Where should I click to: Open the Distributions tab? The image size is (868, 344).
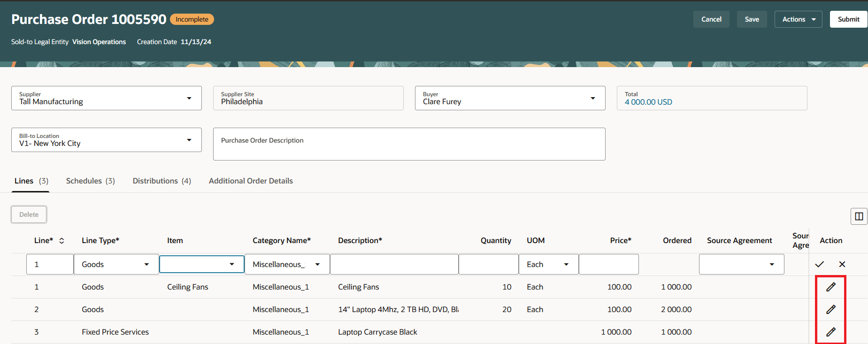[162, 181]
